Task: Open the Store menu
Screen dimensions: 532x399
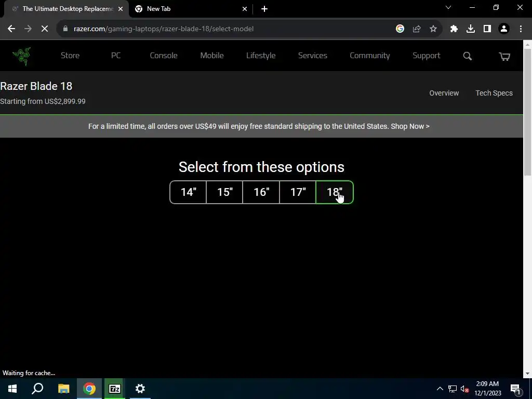Action: click(70, 56)
